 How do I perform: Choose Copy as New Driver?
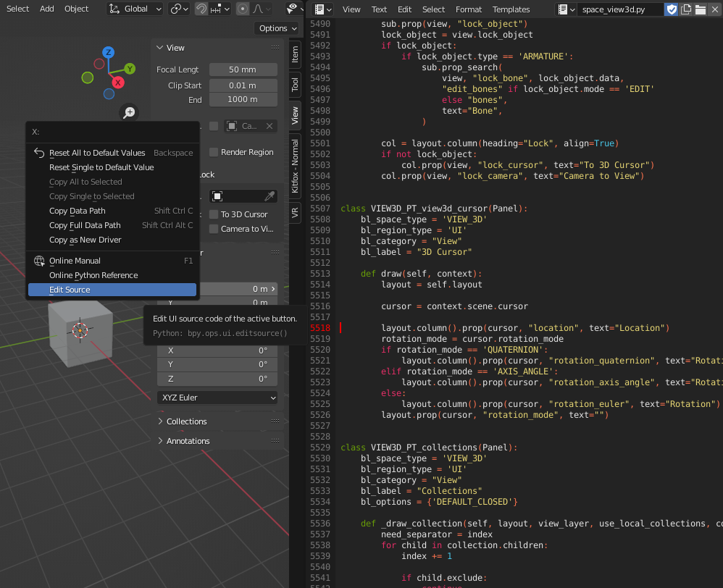[112, 240]
